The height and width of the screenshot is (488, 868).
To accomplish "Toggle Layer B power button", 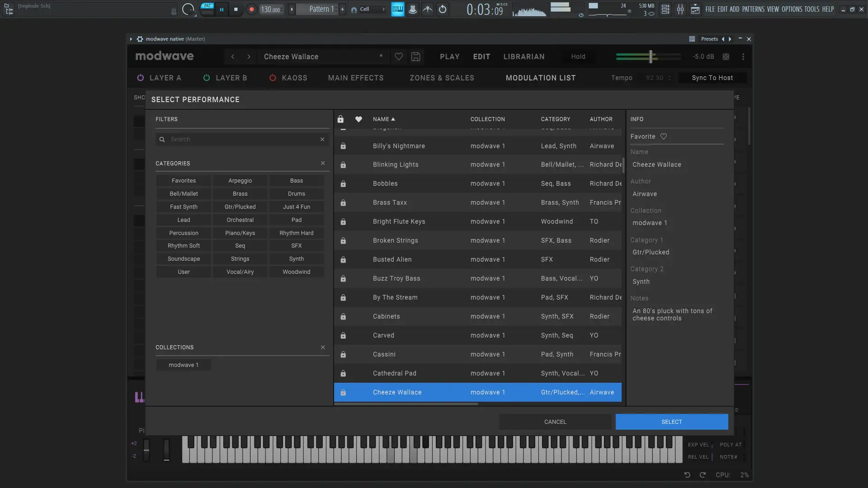I will coord(207,78).
